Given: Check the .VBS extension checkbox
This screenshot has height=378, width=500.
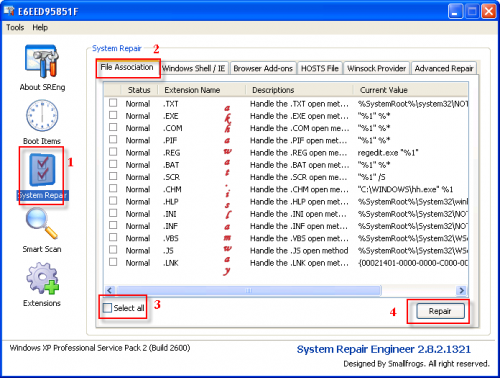Looking at the screenshot, I should [113, 237].
